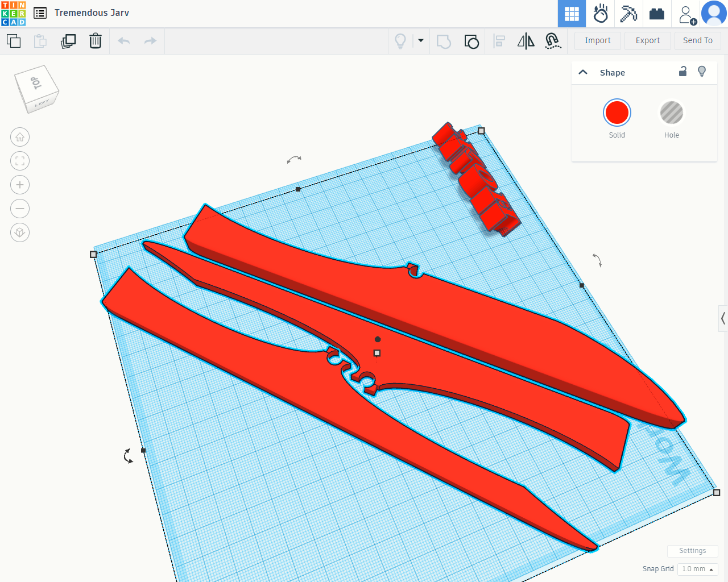Viewport: 728px width, 582px height.
Task: Delete selection with trash icon
Action: [96, 41]
